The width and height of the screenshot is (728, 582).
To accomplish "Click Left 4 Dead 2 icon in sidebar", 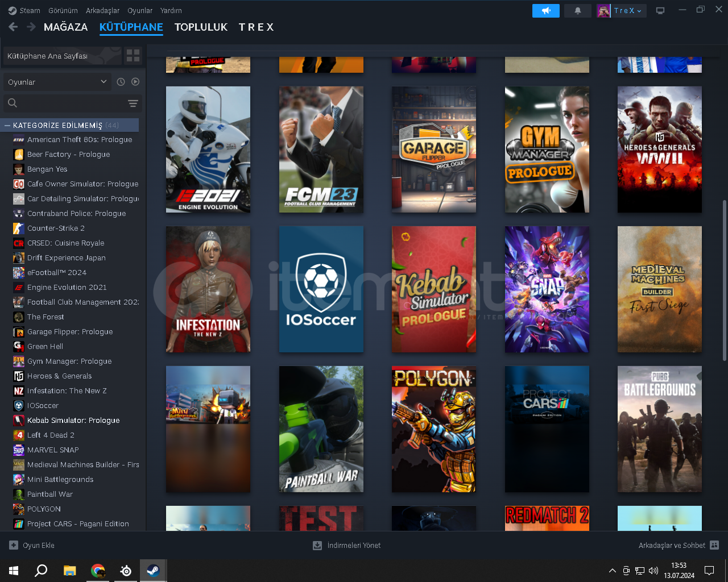I will pyautogui.click(x=19, y=435).
